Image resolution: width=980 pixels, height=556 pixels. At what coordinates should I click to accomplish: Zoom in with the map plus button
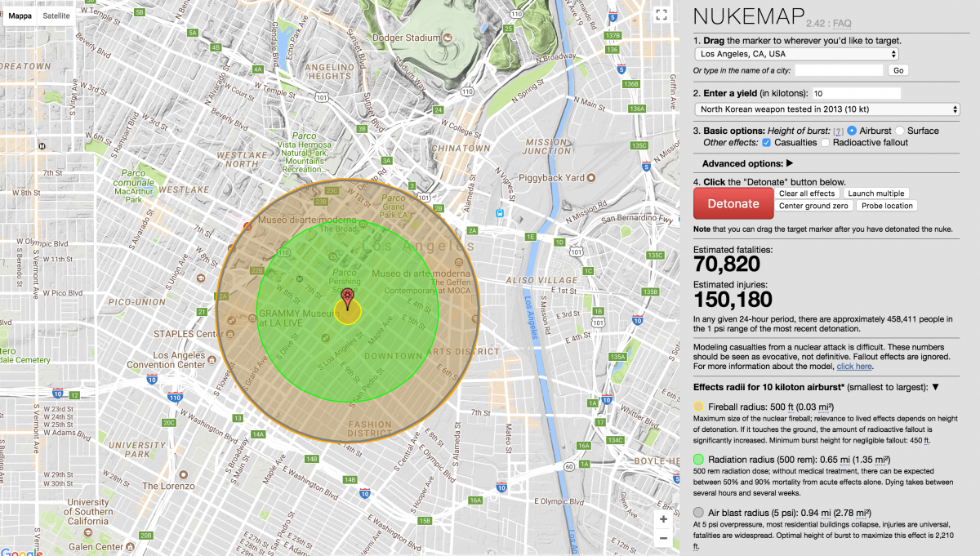(x=663, y=519)
